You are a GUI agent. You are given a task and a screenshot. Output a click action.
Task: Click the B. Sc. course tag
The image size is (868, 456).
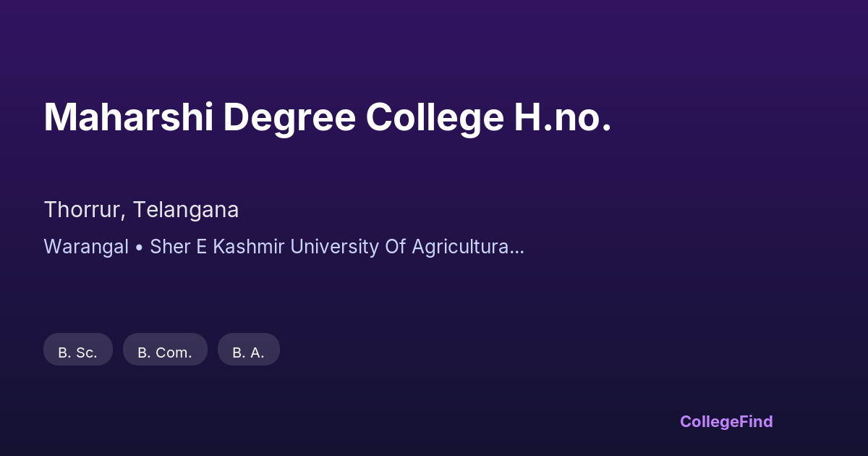[78, 352]
